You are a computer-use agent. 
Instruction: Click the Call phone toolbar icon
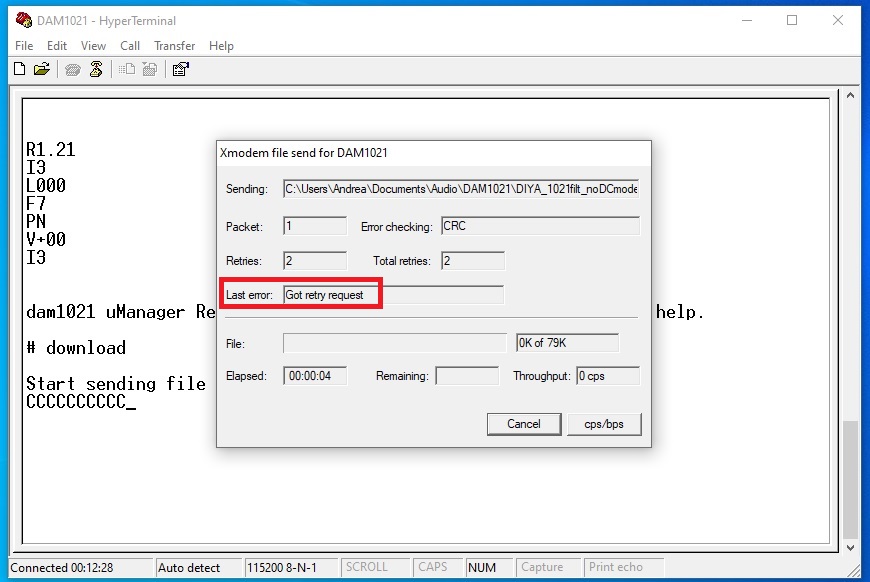click(73, 69)
